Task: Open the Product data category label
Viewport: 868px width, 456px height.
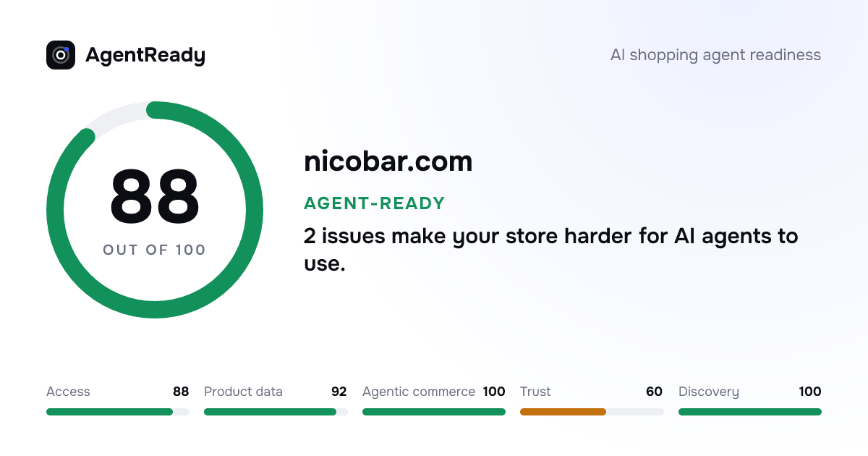Action: click(243, 392)
